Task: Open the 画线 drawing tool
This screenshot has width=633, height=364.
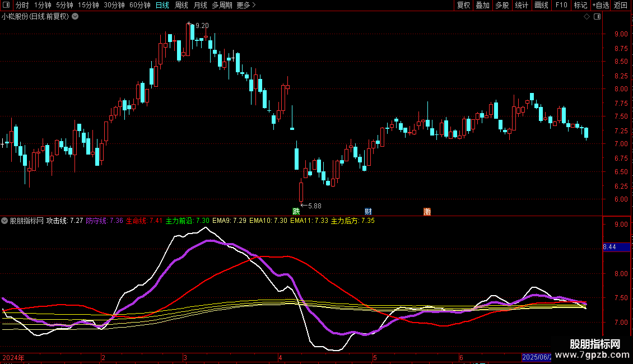Action: point(541,6)
